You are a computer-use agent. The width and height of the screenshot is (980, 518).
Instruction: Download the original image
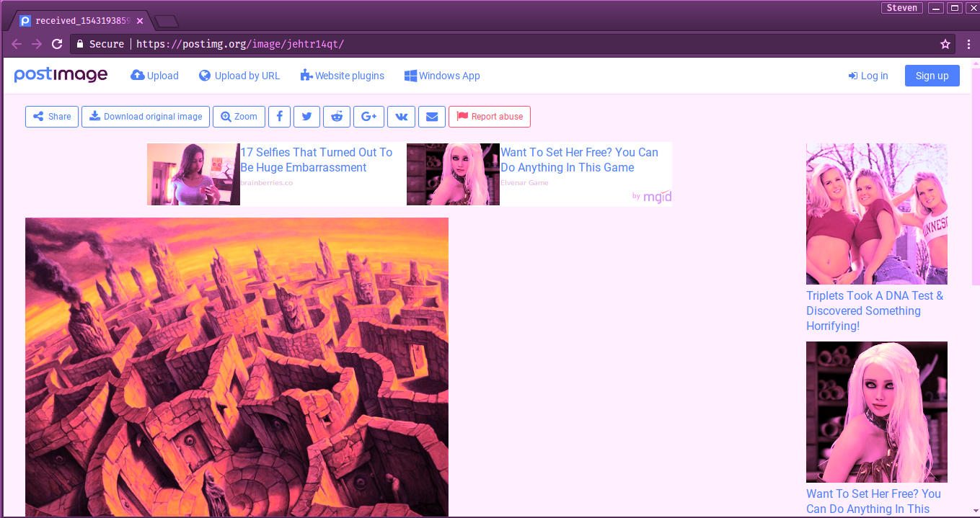(x=146, y=117)
